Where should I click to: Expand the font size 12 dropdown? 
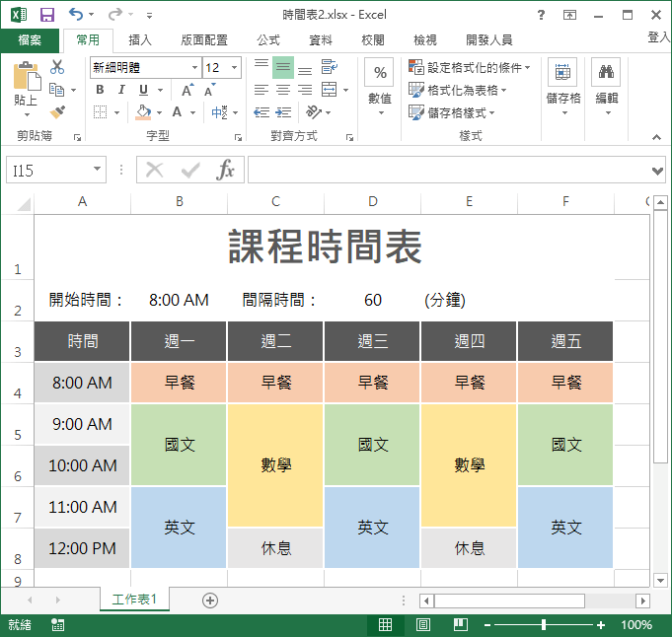[x=235, y=67]
